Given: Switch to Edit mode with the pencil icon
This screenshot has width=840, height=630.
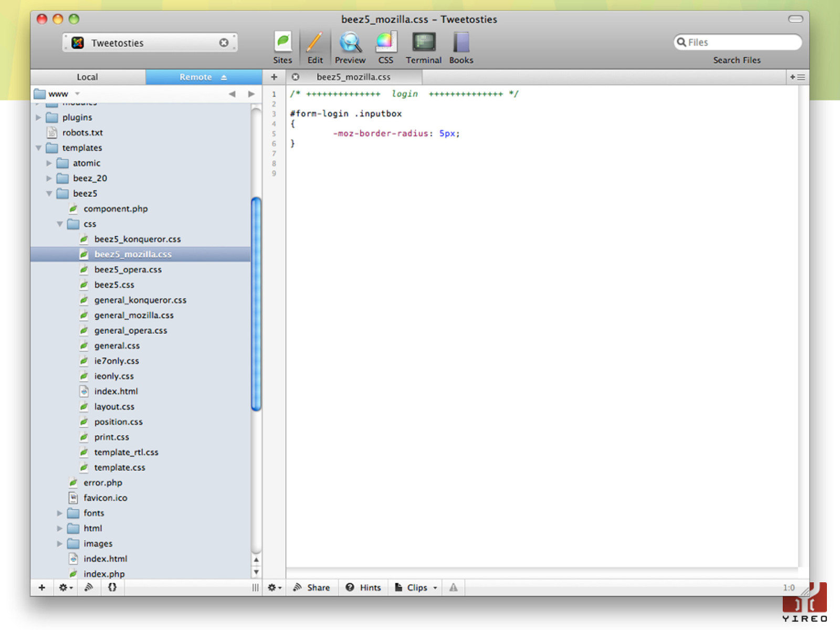Looking at the screenshot, I should tap(315, 47).
